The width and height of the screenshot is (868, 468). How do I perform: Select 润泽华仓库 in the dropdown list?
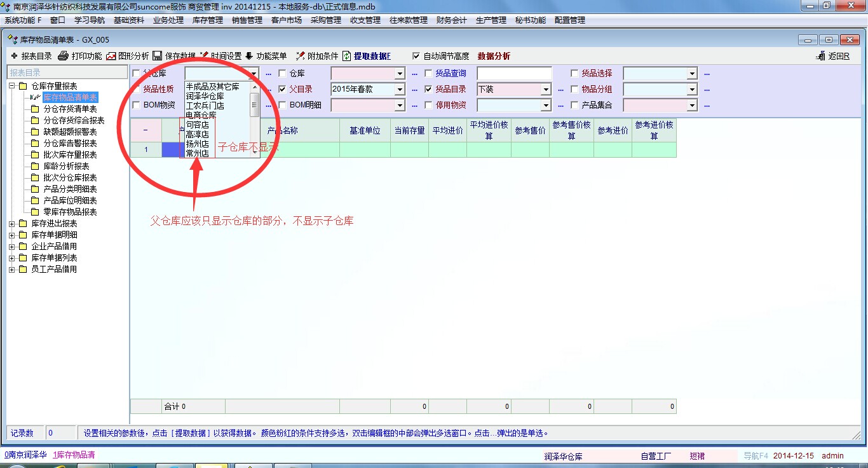[x=205, y=96]
